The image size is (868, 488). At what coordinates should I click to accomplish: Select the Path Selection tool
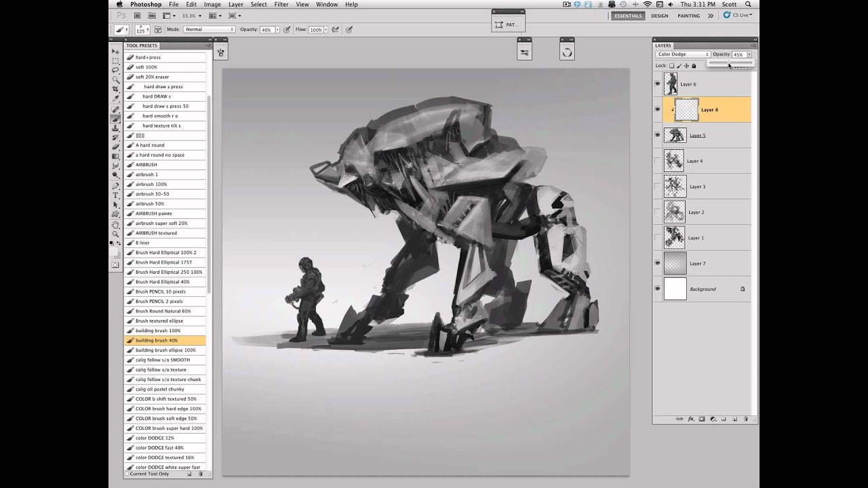pyautogui.click(x=115, y=205)
